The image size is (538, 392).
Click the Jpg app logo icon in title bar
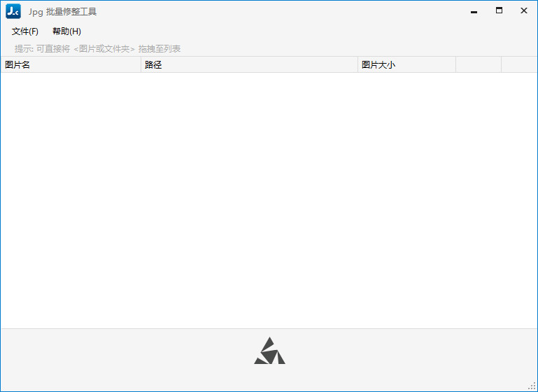click(13, 11)
